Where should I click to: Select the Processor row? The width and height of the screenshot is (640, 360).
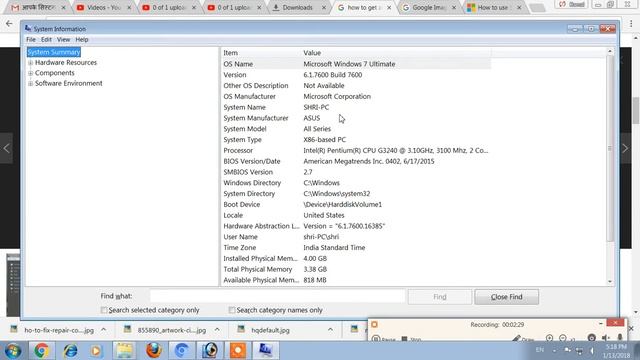coord(356,151)
